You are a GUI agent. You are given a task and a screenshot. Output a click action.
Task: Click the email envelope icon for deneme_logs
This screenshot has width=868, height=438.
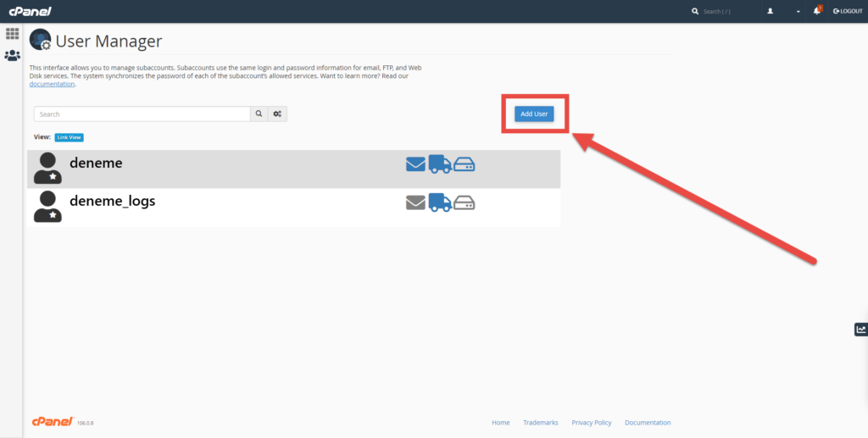coord(415,202)
